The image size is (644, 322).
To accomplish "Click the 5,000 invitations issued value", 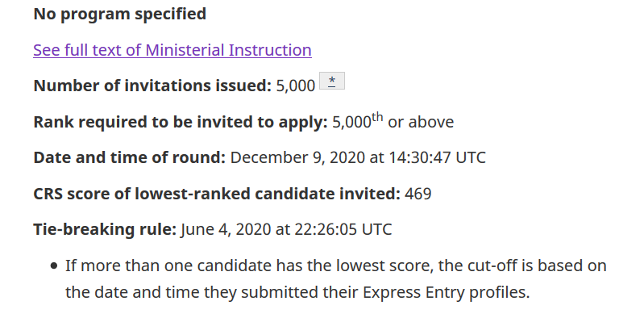I will 296,86.
